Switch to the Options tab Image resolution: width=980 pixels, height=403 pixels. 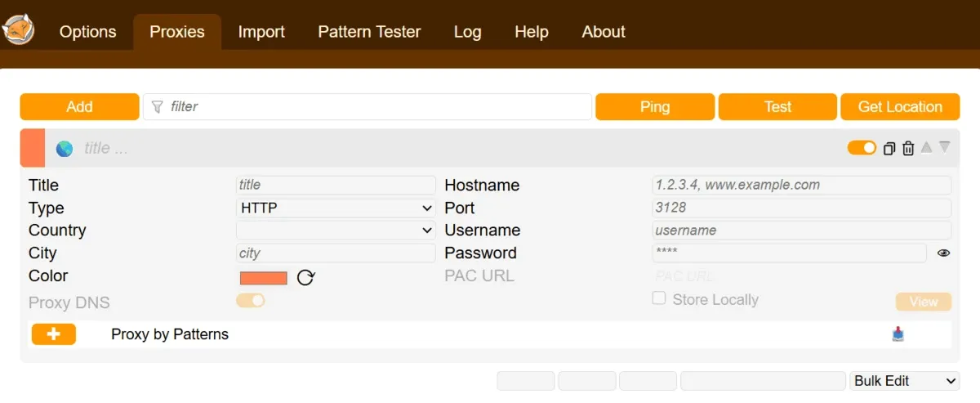pyautogui.click(x=88, y=32)
